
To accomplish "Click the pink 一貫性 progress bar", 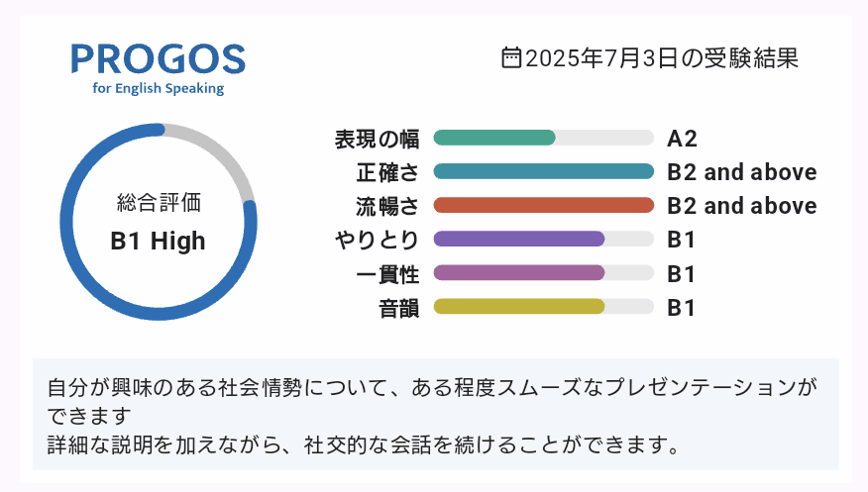I will tap(544, 272).
